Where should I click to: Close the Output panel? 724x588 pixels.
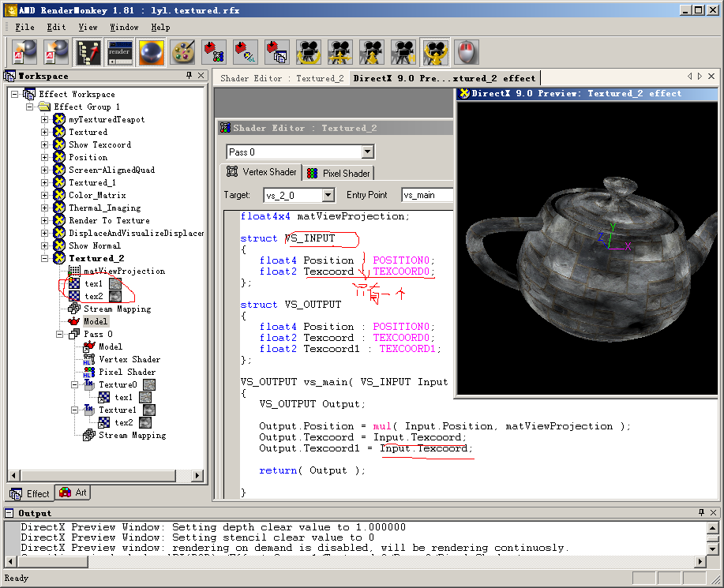click(714, 512)
